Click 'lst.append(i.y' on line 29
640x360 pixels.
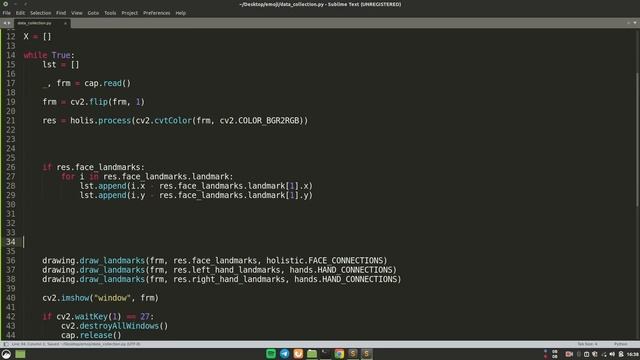pos(112,196)
